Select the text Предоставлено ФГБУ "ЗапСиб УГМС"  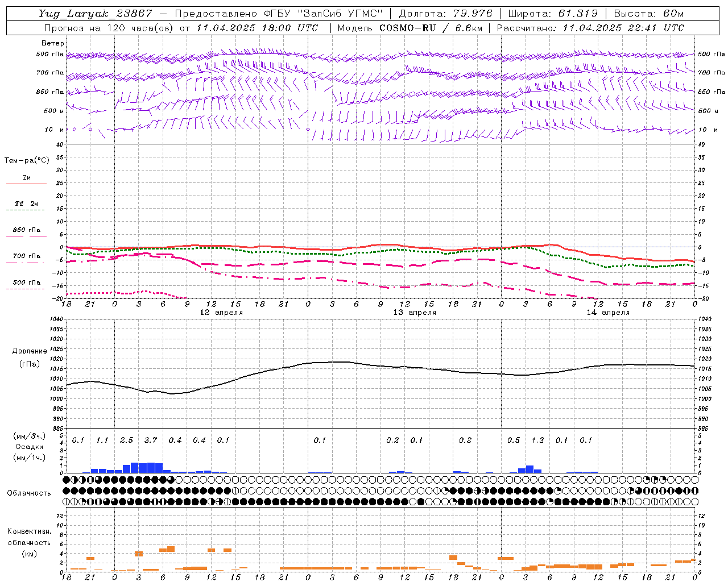pos(278,14)
